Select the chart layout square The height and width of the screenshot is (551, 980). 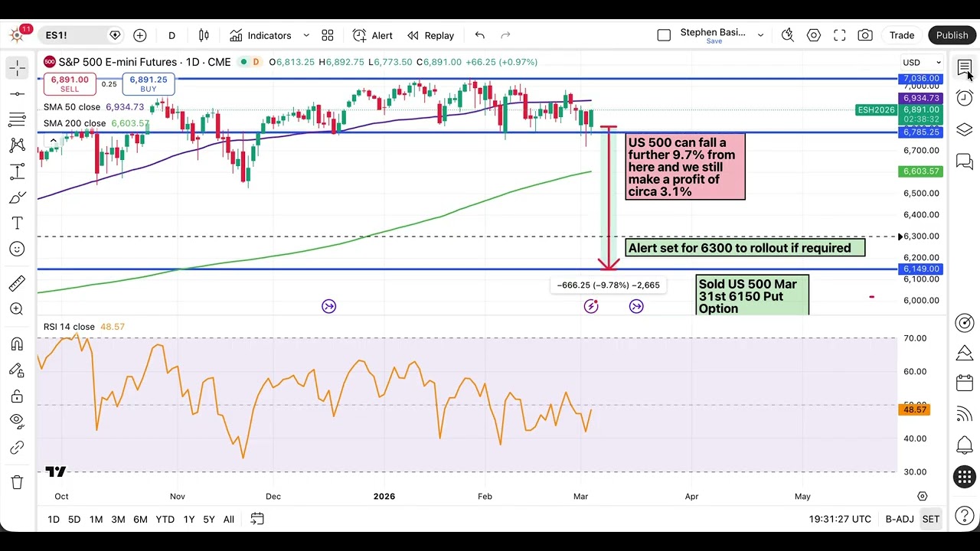pos(664,35)
